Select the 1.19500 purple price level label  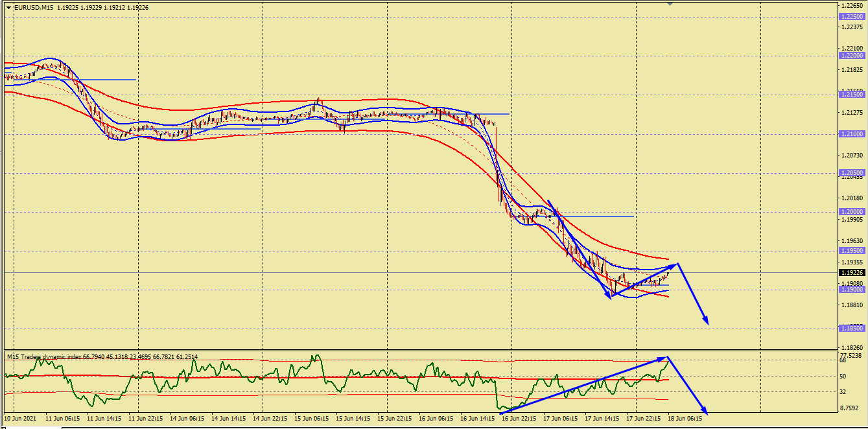(852, 251)
